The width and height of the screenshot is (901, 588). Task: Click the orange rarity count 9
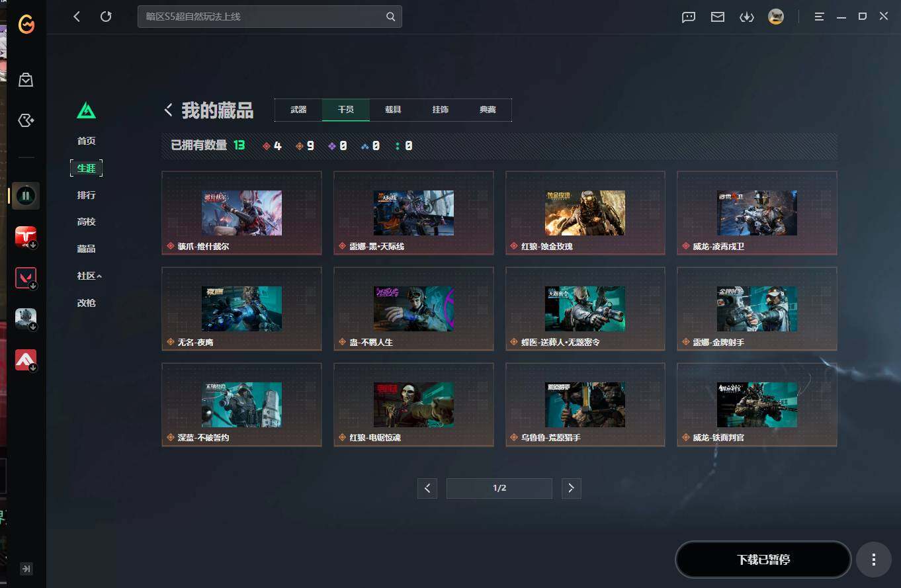pyautogui.click(x=305, y=146)
